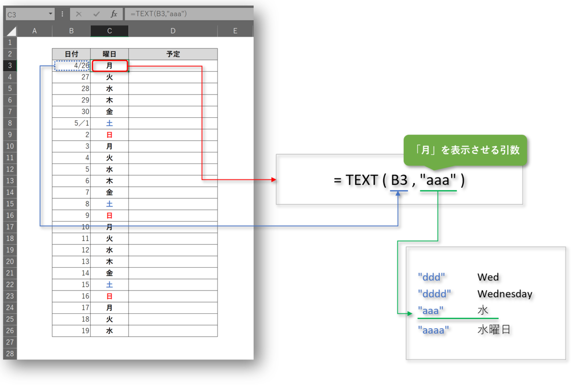Click 月 cell in row 10
This screenshot has height=385, width=588.
tap(109, 146)
